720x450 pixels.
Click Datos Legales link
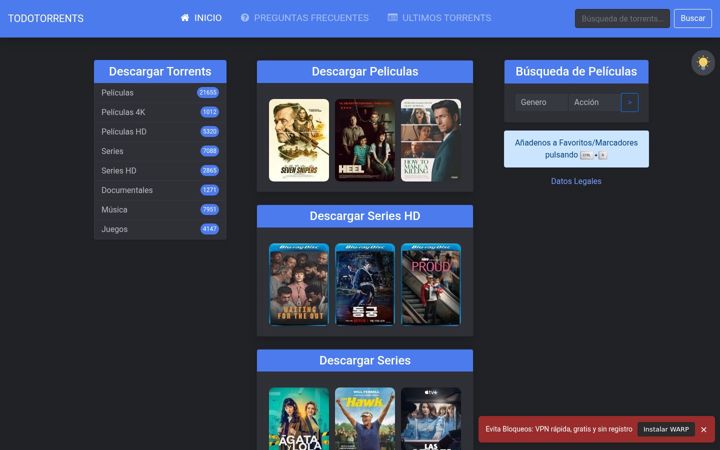576,181
